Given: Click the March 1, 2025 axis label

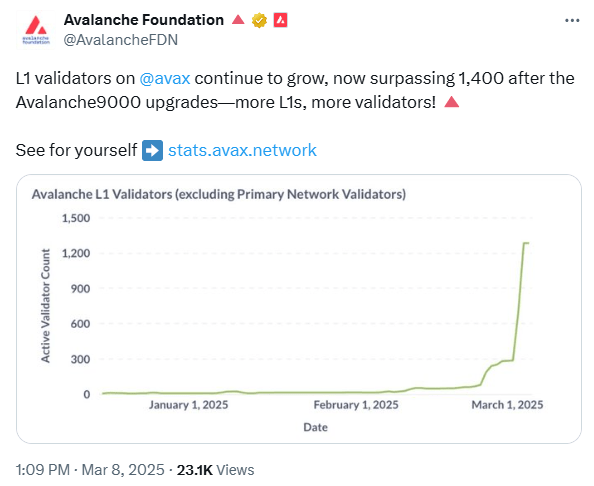Looking at the screenshot, I should [507, 405].
